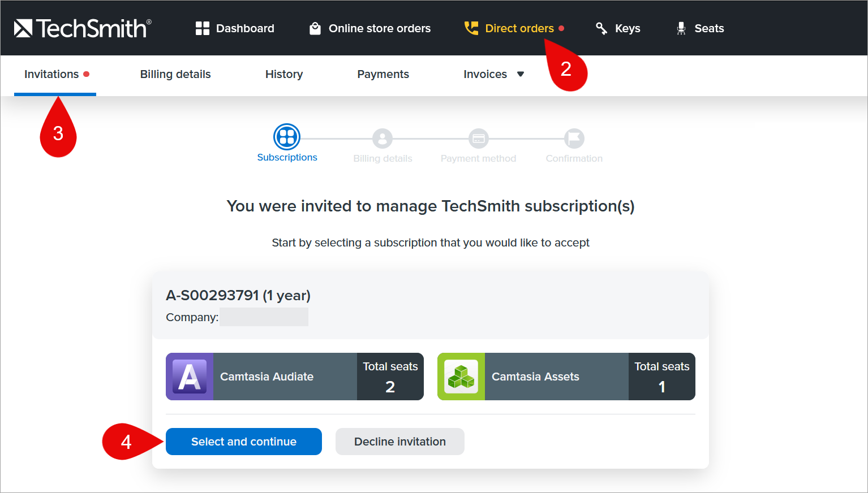Click the invited to manage subscriptions heading
The width and height of the screenshot is (868, 493).
431,206
